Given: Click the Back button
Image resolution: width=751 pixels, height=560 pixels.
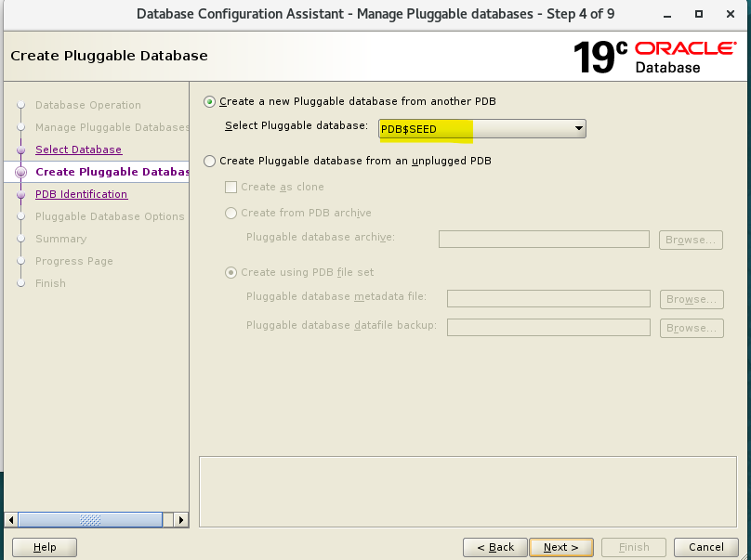Looking at the screenshot, I should click(x=495, y=547).
